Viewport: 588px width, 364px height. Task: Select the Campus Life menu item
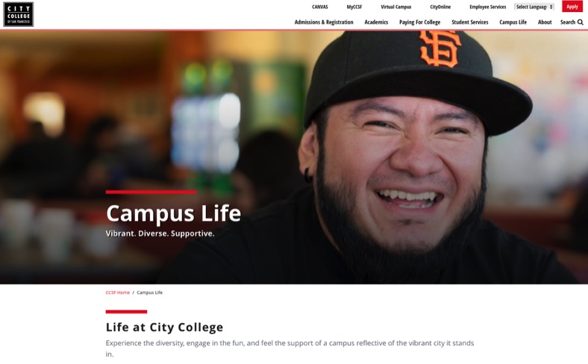[x=513, y=22]
